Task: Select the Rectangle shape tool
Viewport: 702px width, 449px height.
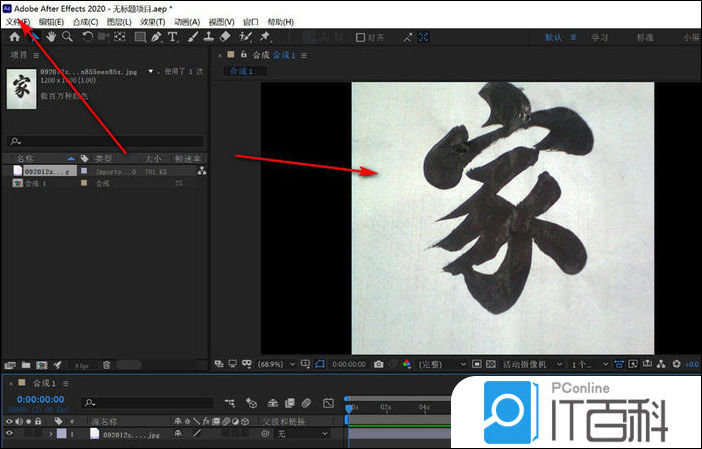Action: (x=140, y=37)
